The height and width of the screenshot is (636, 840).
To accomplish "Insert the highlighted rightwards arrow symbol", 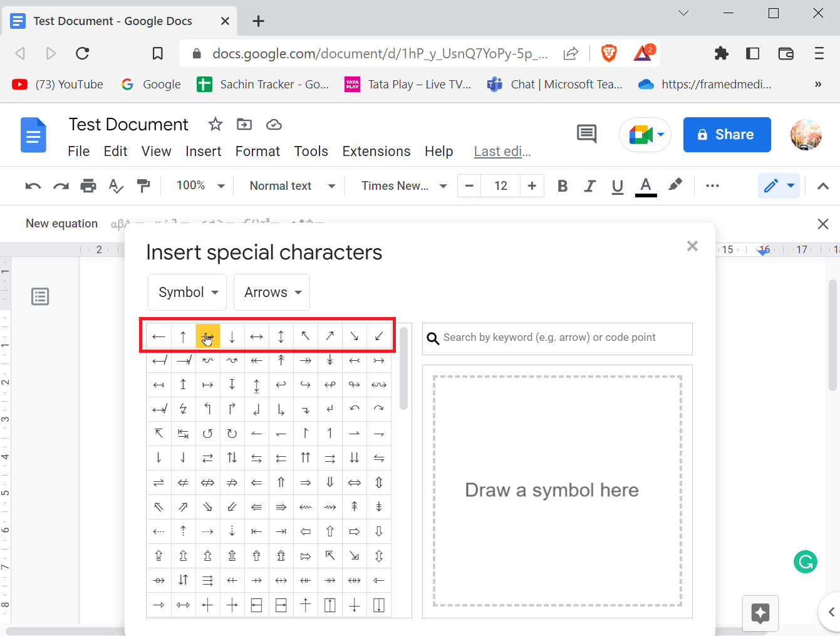I will [x=207, y=336].
